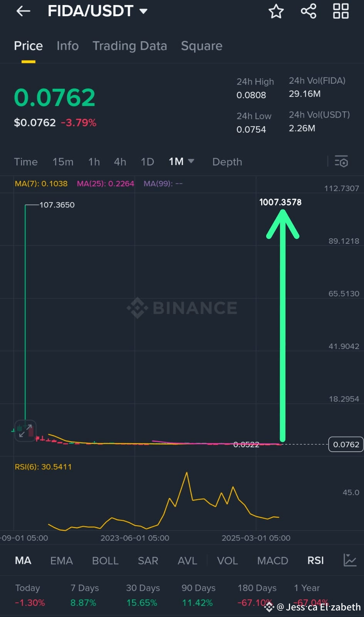This screenshot has height=617, width=364.
Task: Toggle the AVL indicator
Action: coord(187,560)
